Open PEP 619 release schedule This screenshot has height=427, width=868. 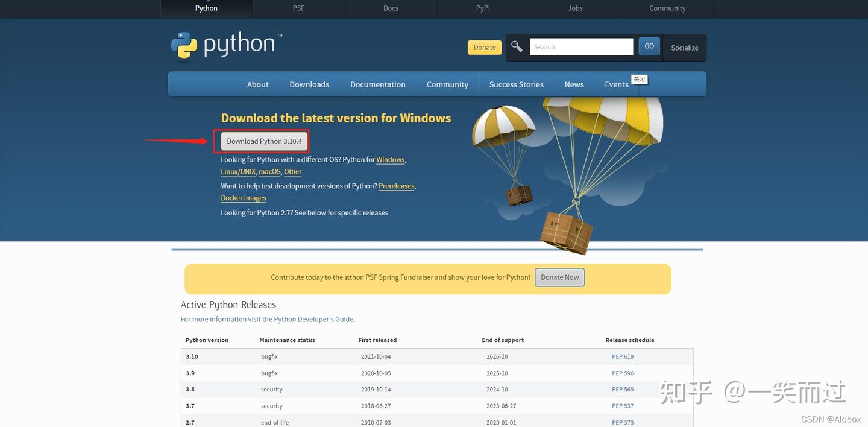[x=622, y=356]
